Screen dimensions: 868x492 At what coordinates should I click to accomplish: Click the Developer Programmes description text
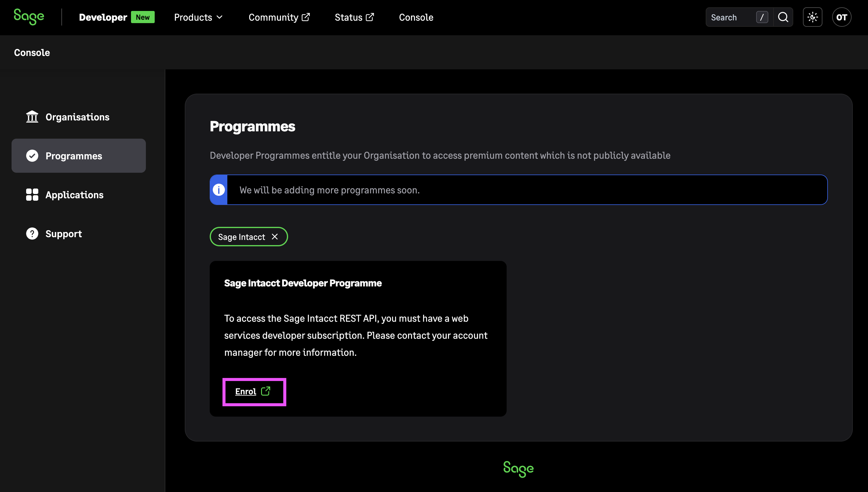click(x=440, y=155)
